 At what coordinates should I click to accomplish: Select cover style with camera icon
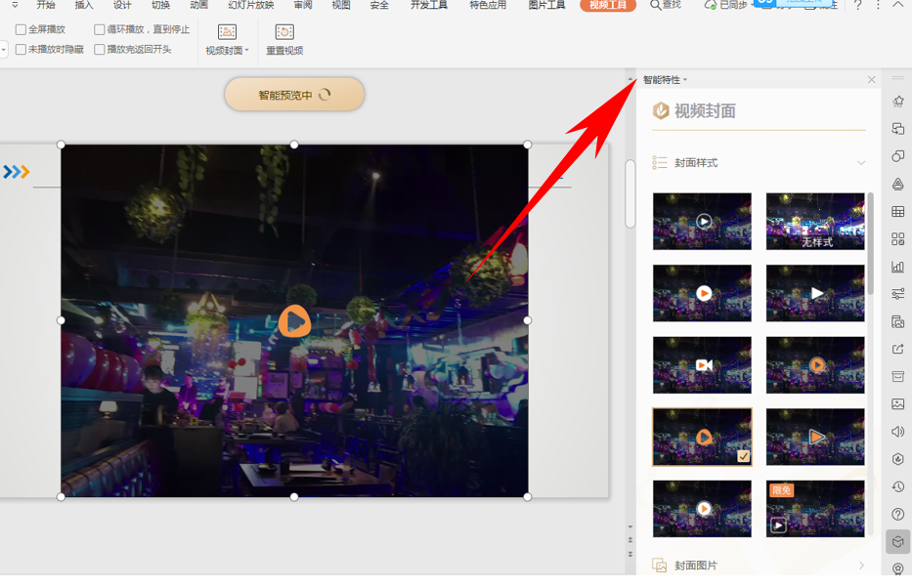(702, 365)
